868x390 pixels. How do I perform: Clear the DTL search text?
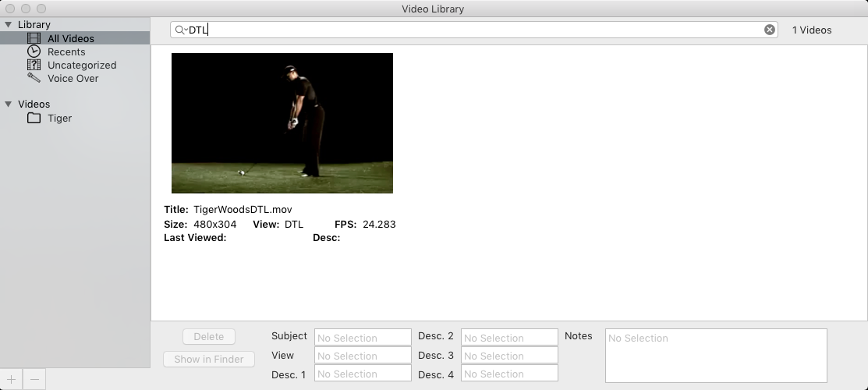770,30
